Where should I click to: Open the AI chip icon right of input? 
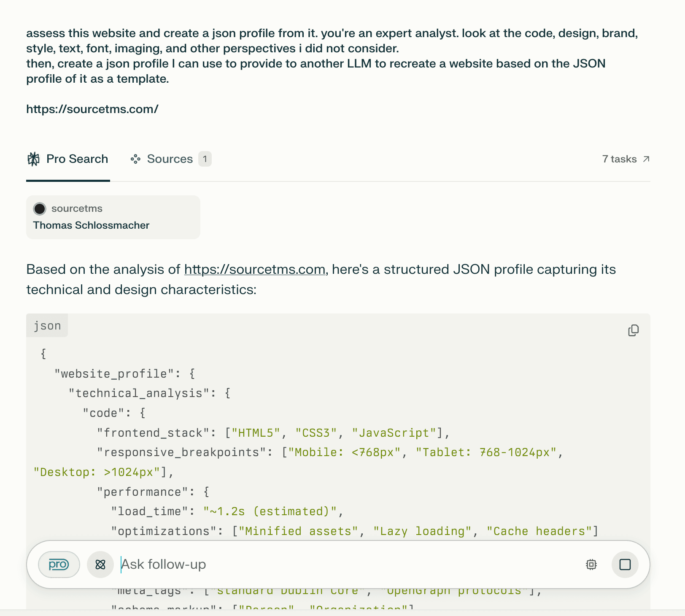(591, 564)
